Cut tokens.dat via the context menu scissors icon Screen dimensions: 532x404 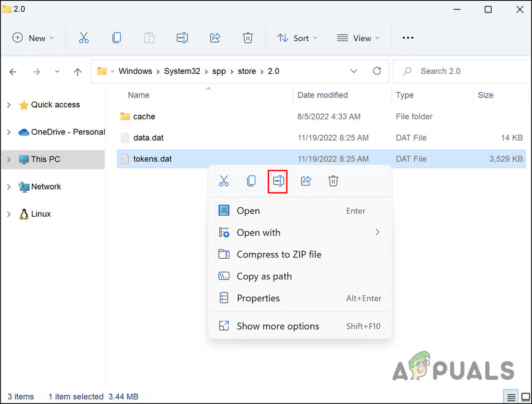click(x=224, y=181)
